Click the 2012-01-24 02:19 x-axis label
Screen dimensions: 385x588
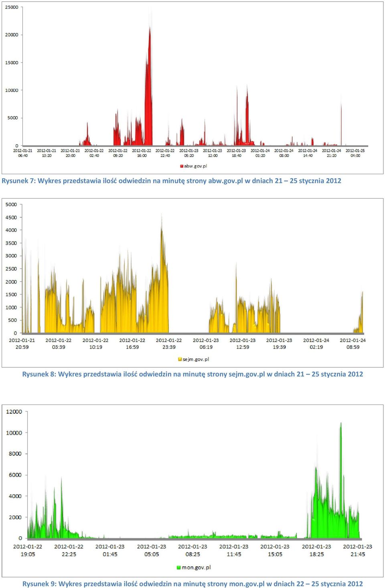[x=316, y=344]
